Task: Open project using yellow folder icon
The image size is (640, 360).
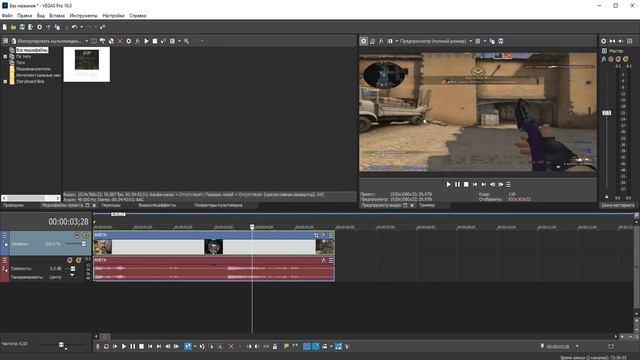Action: (13, 27)
